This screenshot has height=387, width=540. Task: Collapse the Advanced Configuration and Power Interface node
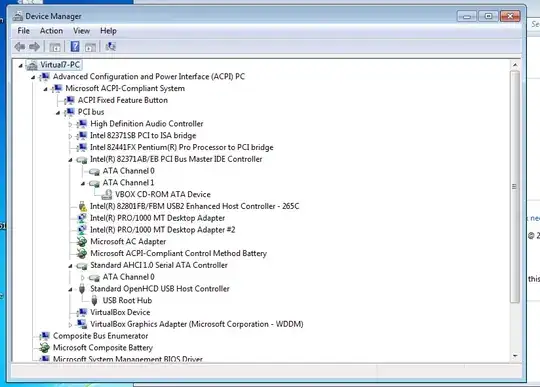click(33, 77)
